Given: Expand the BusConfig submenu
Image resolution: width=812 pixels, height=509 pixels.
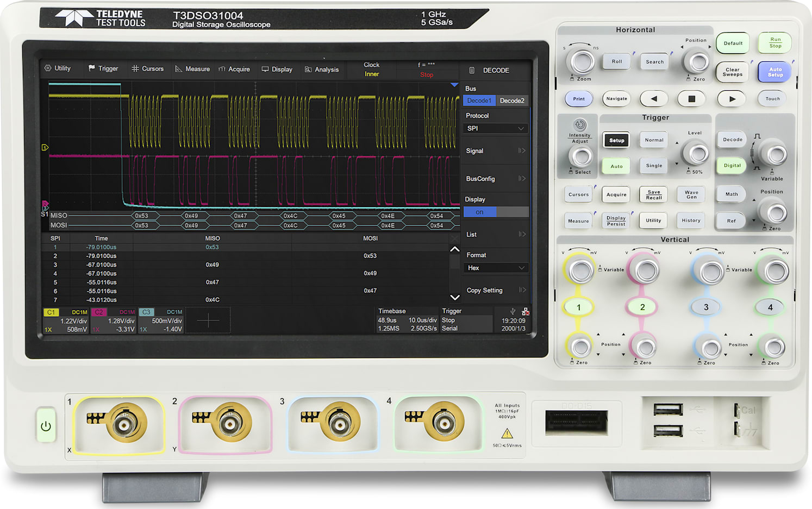Looking at the screenshot, I should pyautogui.click(x=496, y=179).
